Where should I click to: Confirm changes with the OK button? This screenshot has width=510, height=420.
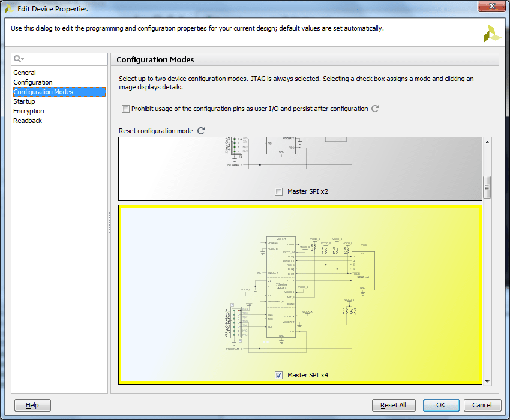[441, 405]
